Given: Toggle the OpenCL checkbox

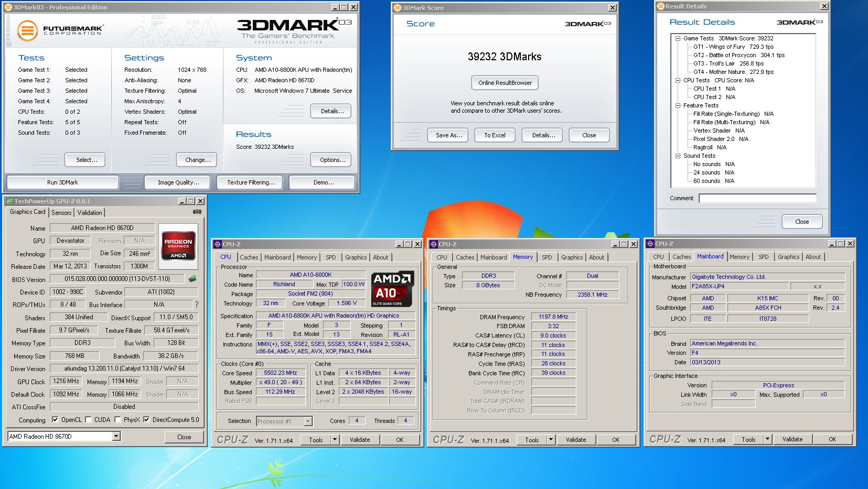Looking at the screenshot, I should coord(55,420).
